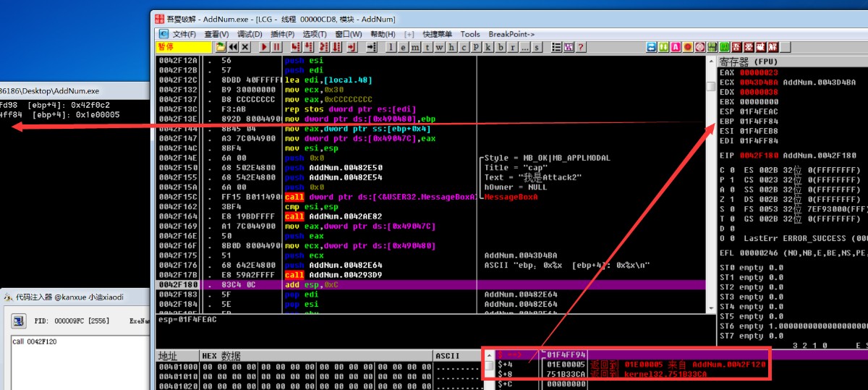Pause execution with the red pause icon
This screenshot has width=868, height=390.
pyautogui.click(x=276, y=47)
